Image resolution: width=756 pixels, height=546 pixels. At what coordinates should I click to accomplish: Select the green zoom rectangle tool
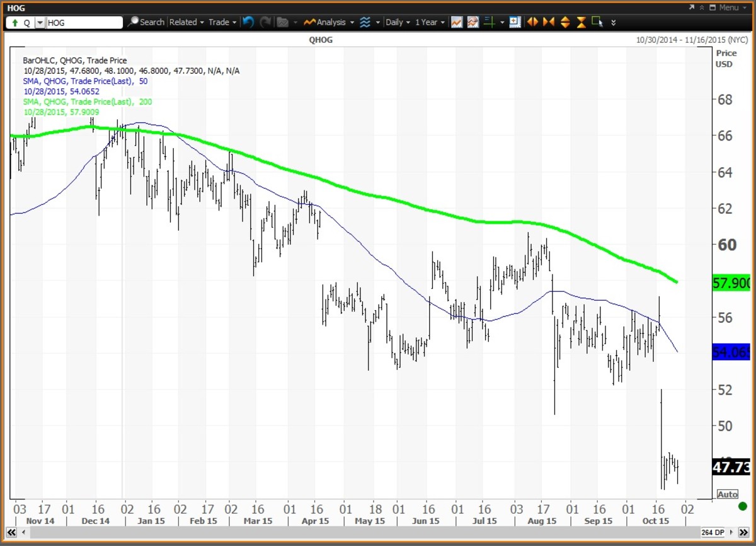(597, 22)
